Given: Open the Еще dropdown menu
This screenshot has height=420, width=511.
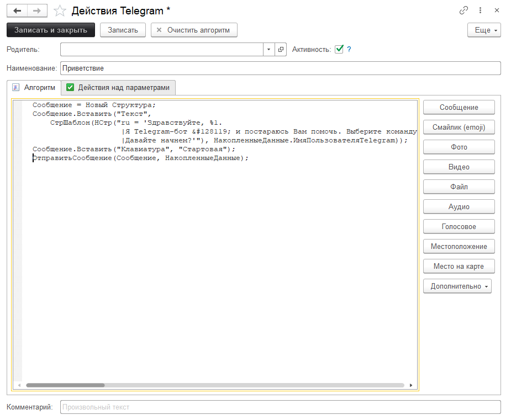Looking at the screenshot, I should click(484, 30).
